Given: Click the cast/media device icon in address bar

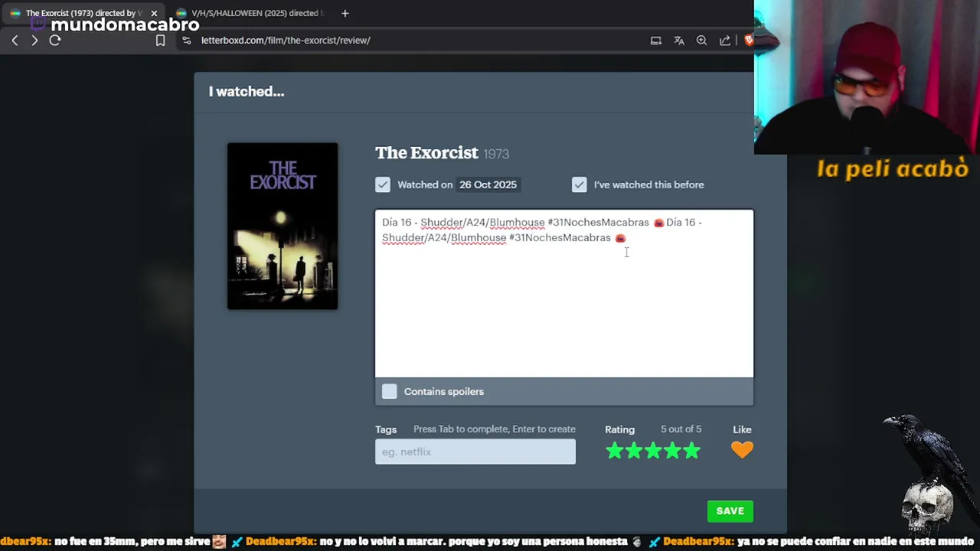Looking at the screenshot, I should [656, 41].
